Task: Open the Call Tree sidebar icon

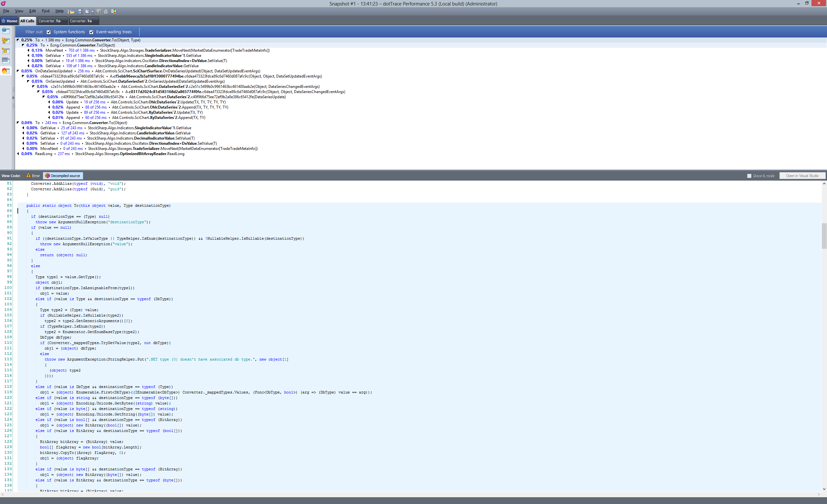Action: pyautogui.click(x=6, y=51)
